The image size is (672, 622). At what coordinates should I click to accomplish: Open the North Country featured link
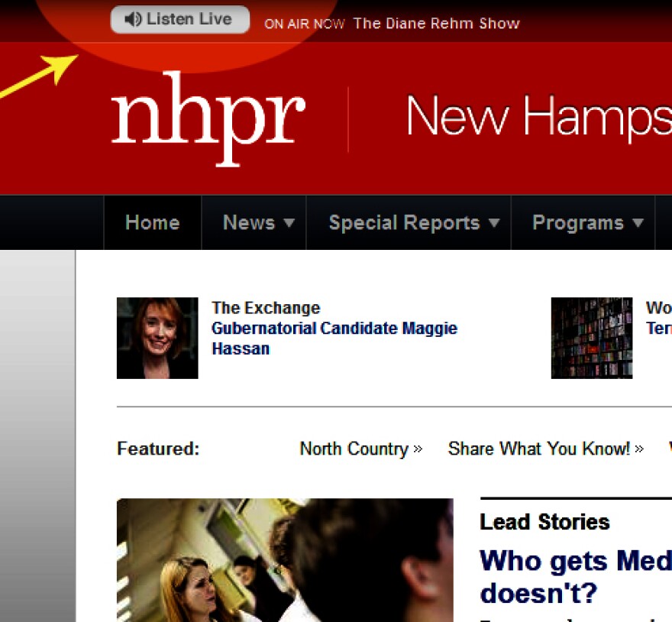point(354,449)
